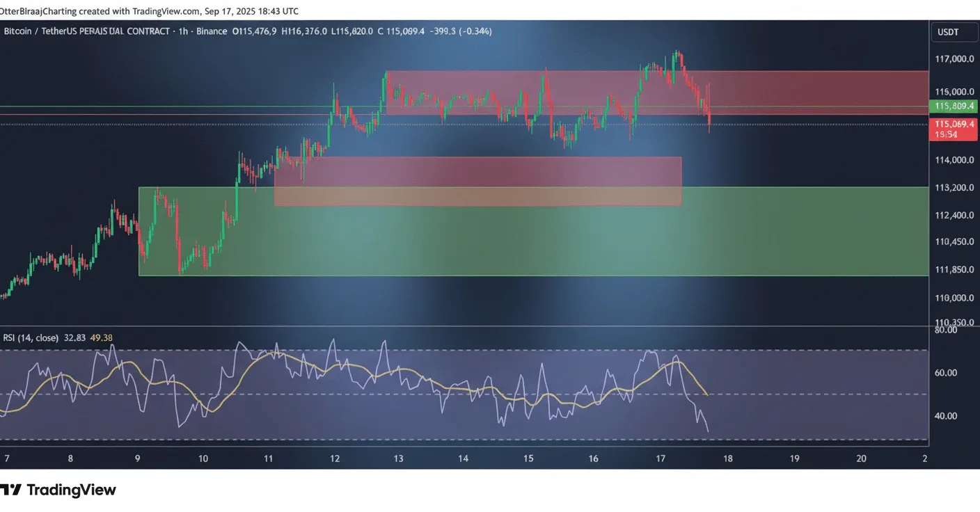
Task: Click the snapshot caption with Sep 17, 2025 date
Action: click(150, 11)
